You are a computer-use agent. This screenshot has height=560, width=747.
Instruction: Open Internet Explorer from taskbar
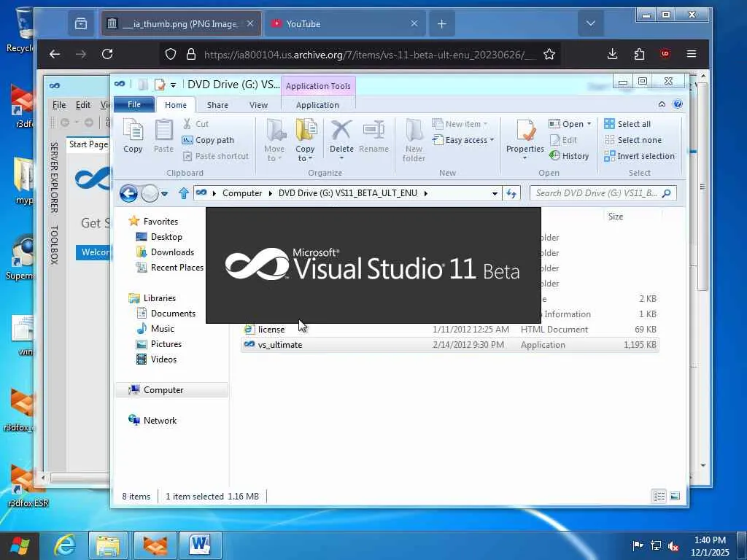pyautogui.click(x=64, y=545)
